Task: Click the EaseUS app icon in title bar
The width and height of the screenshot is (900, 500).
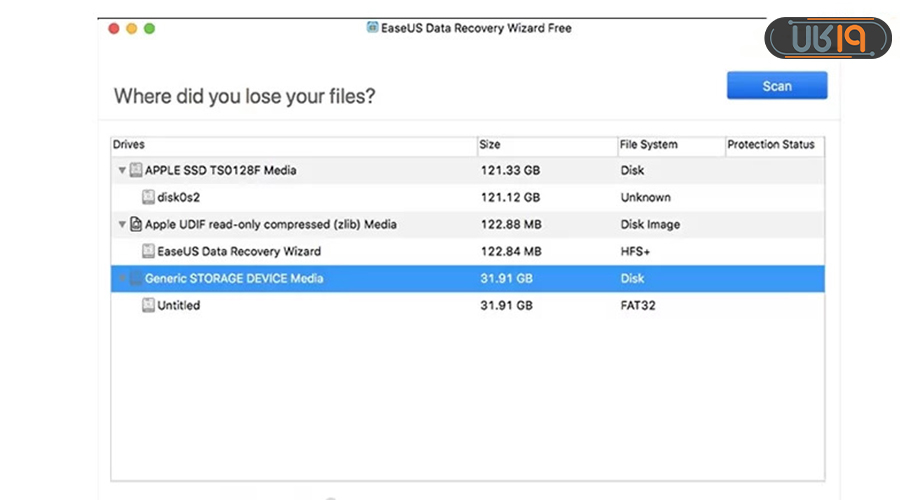Action: tap(373, 28)
